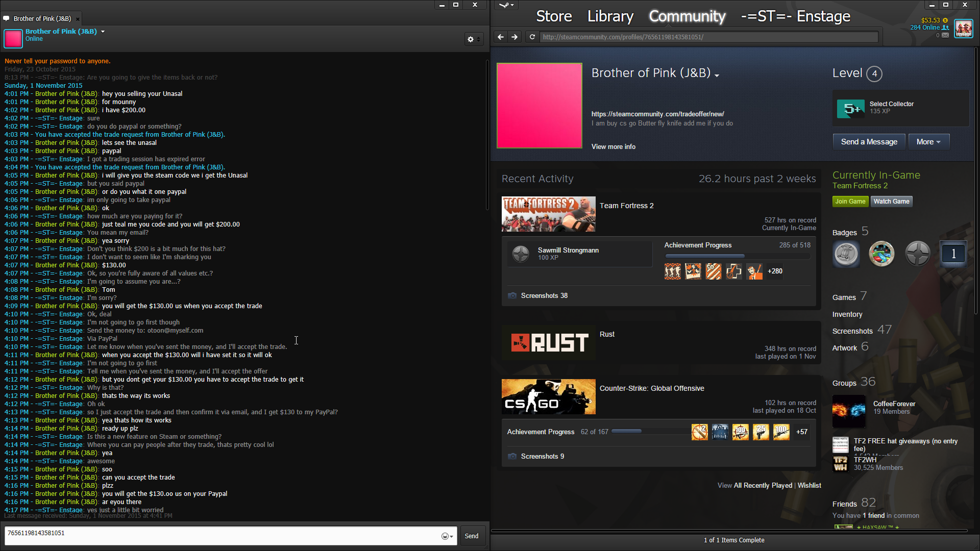Open dropdown arrow beside chat friend name
The height and width of the screenshot is (551, 980).
[x=103, y=32]
